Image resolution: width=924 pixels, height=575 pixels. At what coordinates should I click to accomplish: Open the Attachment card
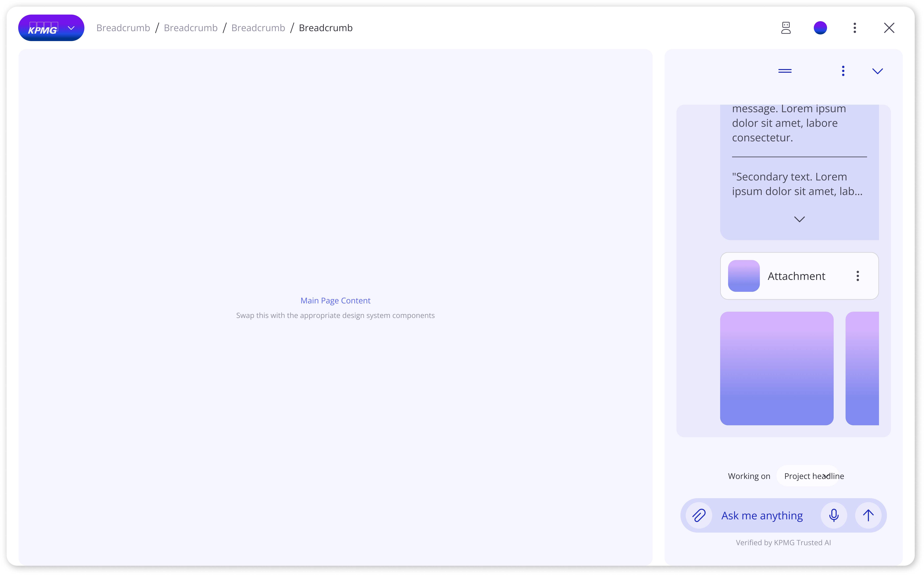(x=799, y=276)
